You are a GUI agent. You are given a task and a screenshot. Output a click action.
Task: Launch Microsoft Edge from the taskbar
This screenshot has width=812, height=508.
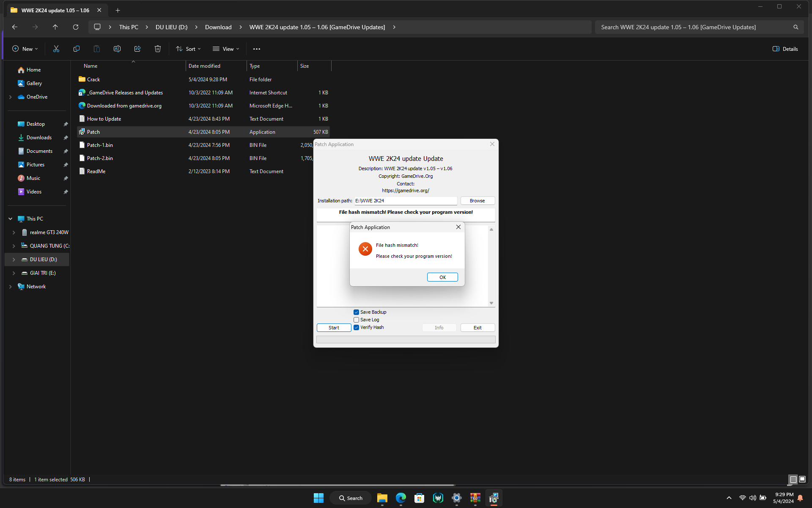point(401,498)
